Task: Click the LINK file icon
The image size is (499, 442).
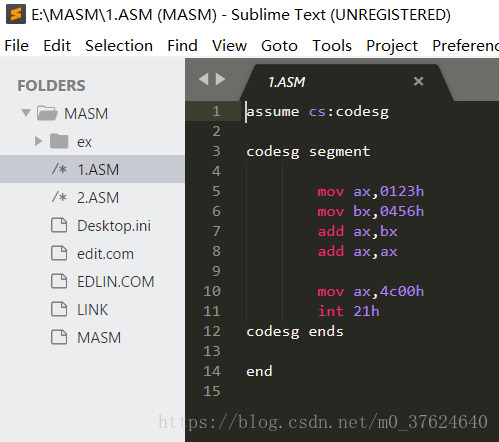Action: [59, 309]
